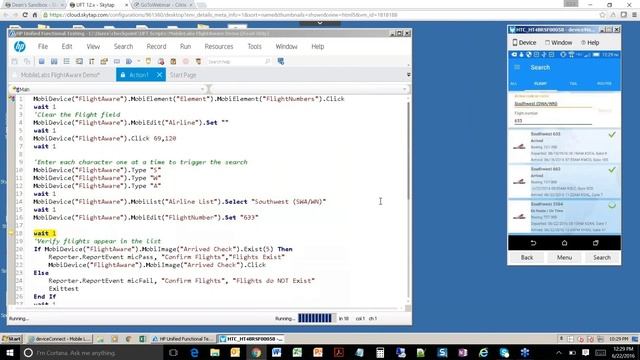The width and height of the screenshot is (640, 360).
Task: Click the HP logo icon in UFT
Action: point(20,47)
